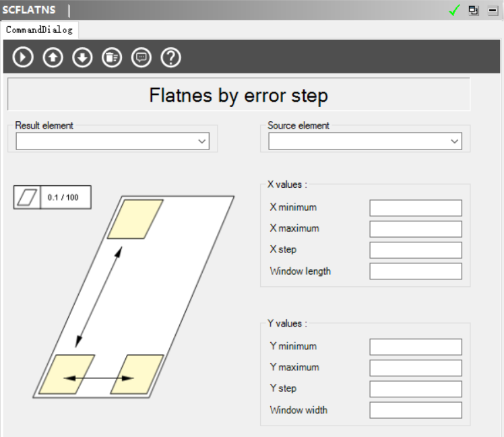Click the Y step input field
Viewport: 504px width, 437px height.
point(415,389)
